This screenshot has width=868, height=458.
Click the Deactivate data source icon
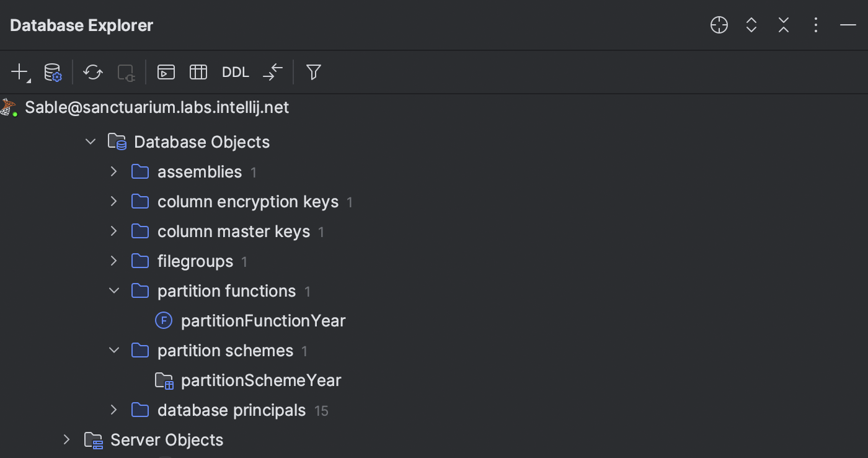point(126,72)
